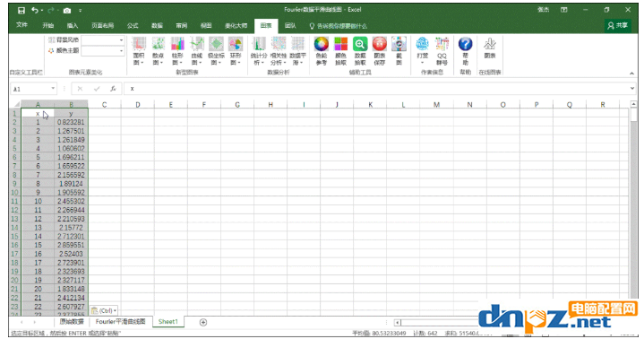Select cell with value 2.455302

71,201
